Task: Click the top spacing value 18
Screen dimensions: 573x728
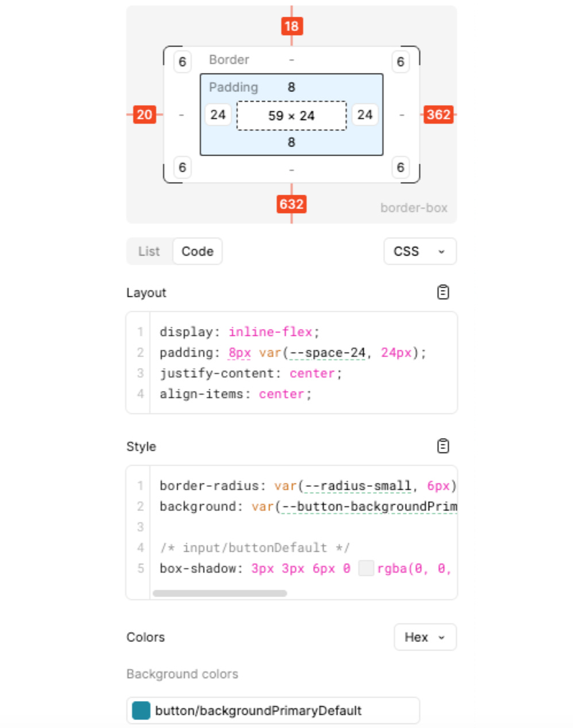Action: pyautogui.click(x=292, y=26)
